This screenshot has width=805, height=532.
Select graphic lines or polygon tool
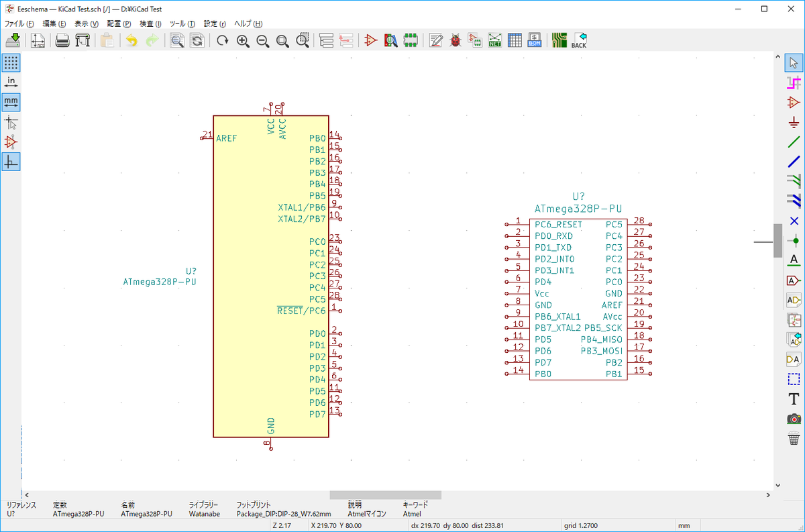tap(794, 379)
